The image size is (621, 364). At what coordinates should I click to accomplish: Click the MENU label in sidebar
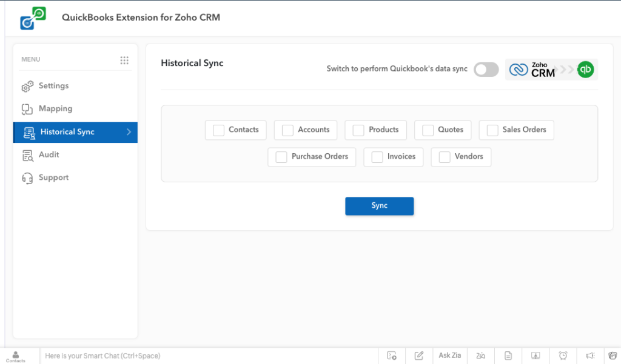click(31, 59)
